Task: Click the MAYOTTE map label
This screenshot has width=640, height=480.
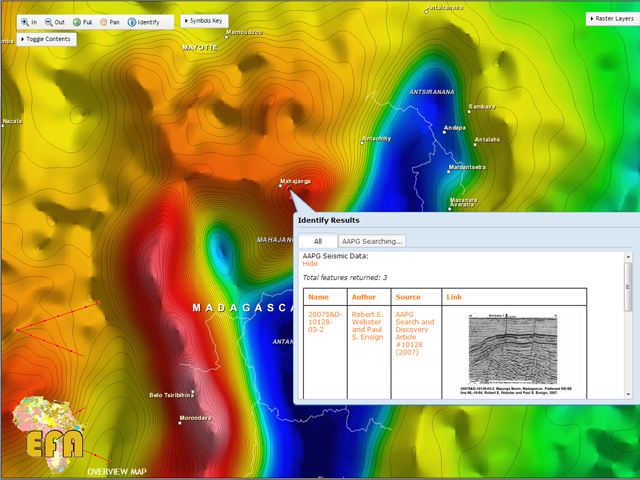Action: (200, 48)
